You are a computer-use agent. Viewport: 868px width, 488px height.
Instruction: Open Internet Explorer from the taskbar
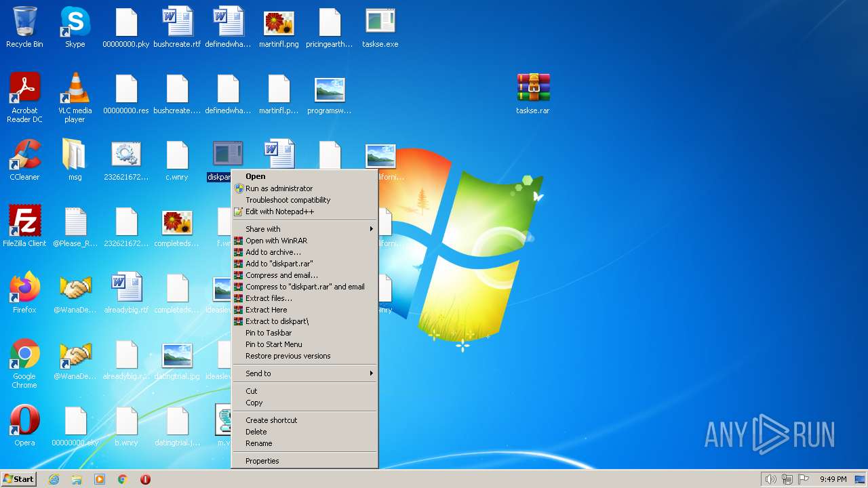click(x=54, y=479)
